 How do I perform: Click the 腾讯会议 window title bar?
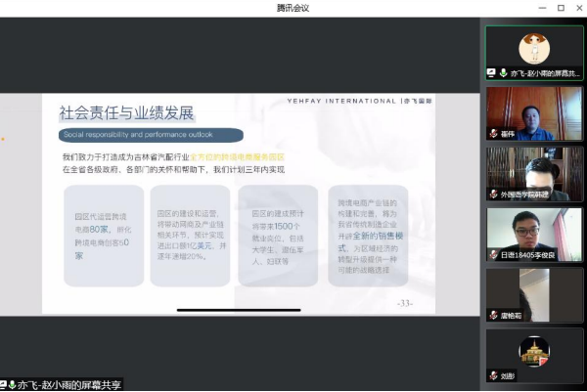pyautogui.click(x=293, y=8)
